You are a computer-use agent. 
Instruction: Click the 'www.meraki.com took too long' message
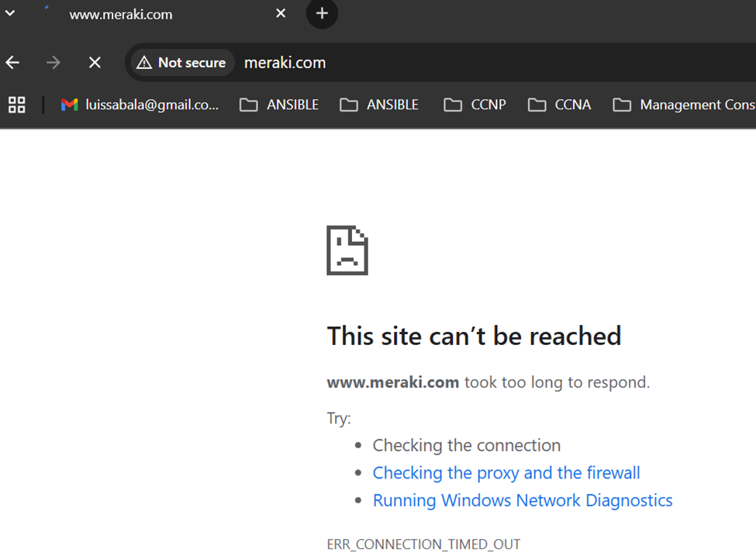coord(488,382)
